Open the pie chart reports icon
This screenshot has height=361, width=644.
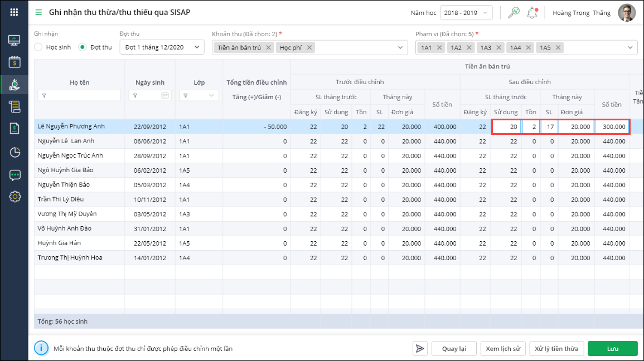tap(14, 152)
